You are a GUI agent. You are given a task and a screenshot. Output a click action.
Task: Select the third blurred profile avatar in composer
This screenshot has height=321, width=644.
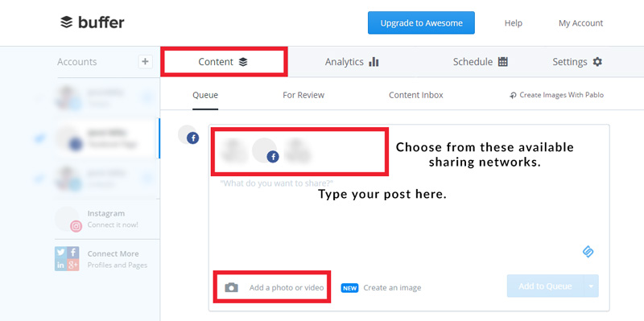297,150
